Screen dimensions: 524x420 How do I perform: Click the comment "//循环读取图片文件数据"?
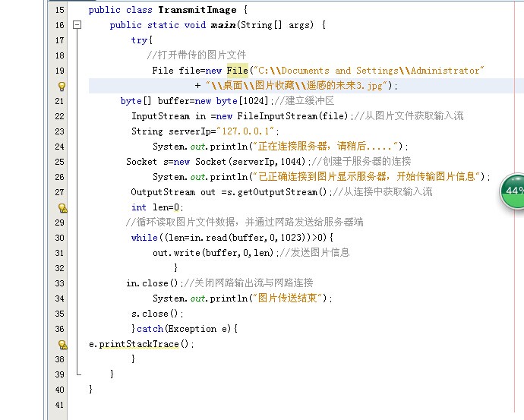pyautogui.click(x=182, y=223)
